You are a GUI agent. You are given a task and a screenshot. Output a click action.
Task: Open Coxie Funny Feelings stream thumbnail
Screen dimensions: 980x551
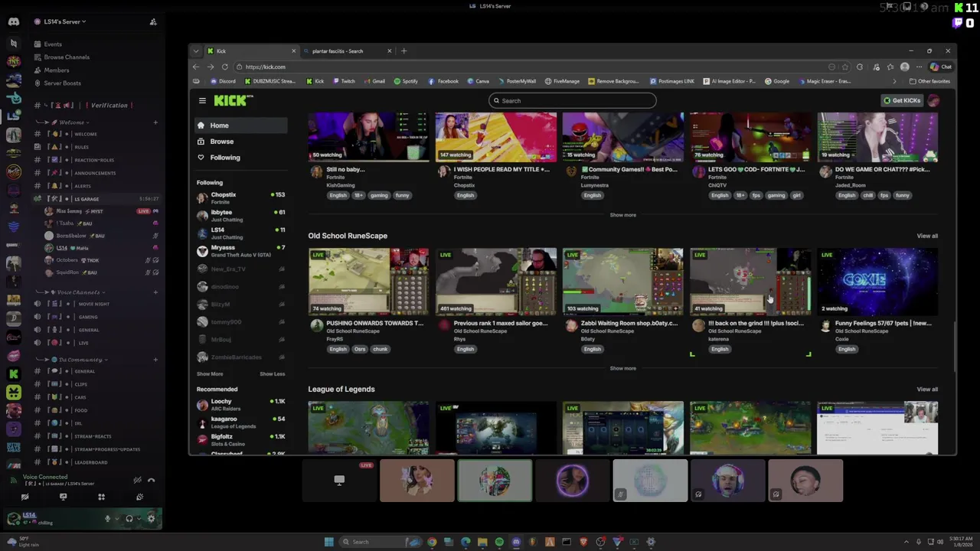877,282
